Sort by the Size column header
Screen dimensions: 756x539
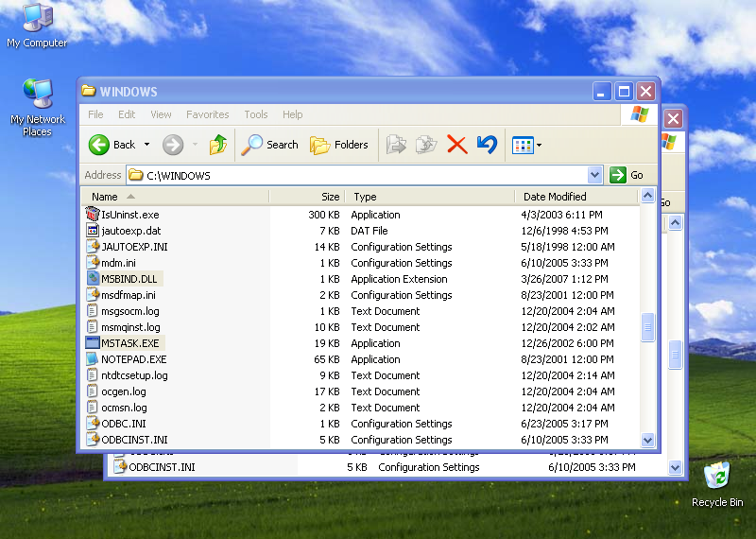tap(307, 197)
